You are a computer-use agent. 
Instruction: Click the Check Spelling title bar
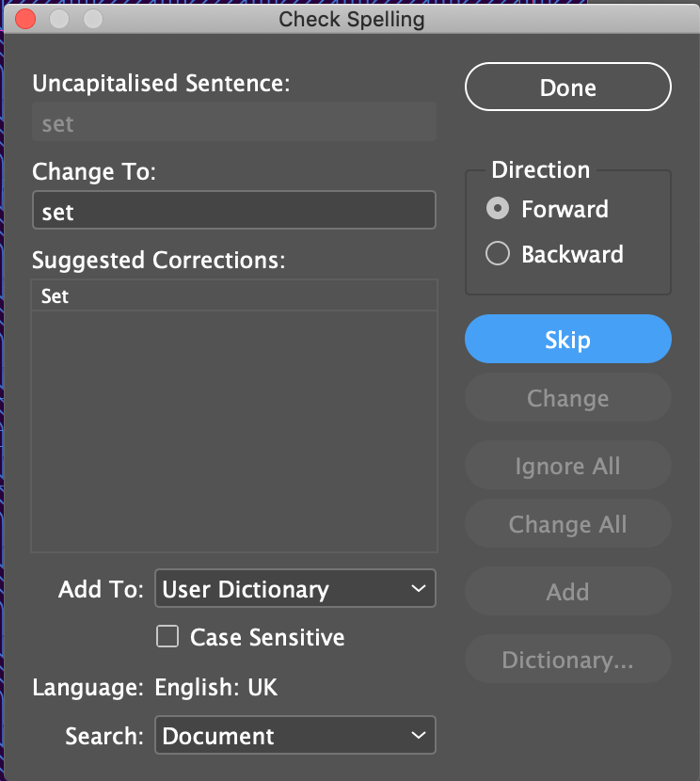[352, 19]
